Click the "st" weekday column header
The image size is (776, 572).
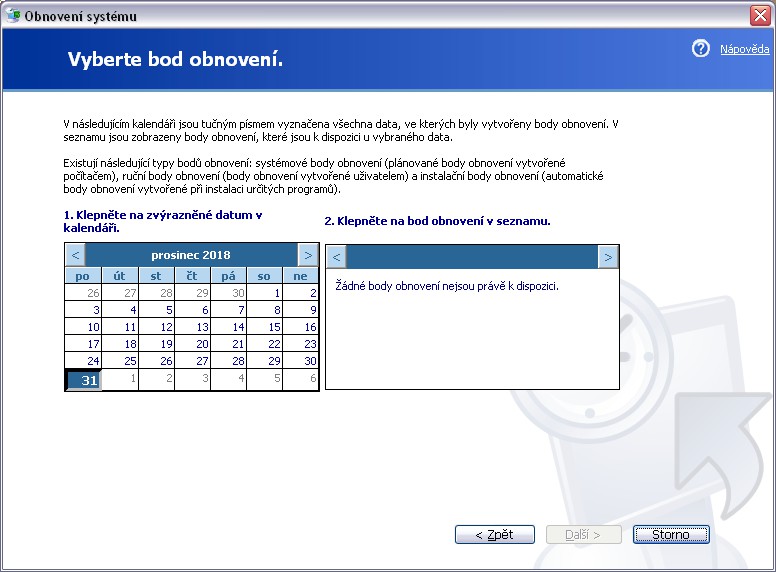156,276
